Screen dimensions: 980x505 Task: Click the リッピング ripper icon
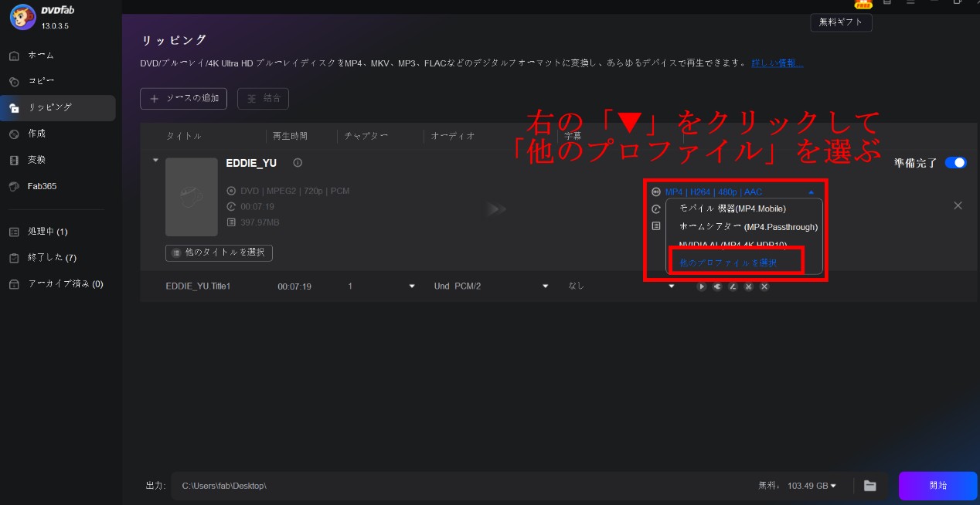(14, 107)
